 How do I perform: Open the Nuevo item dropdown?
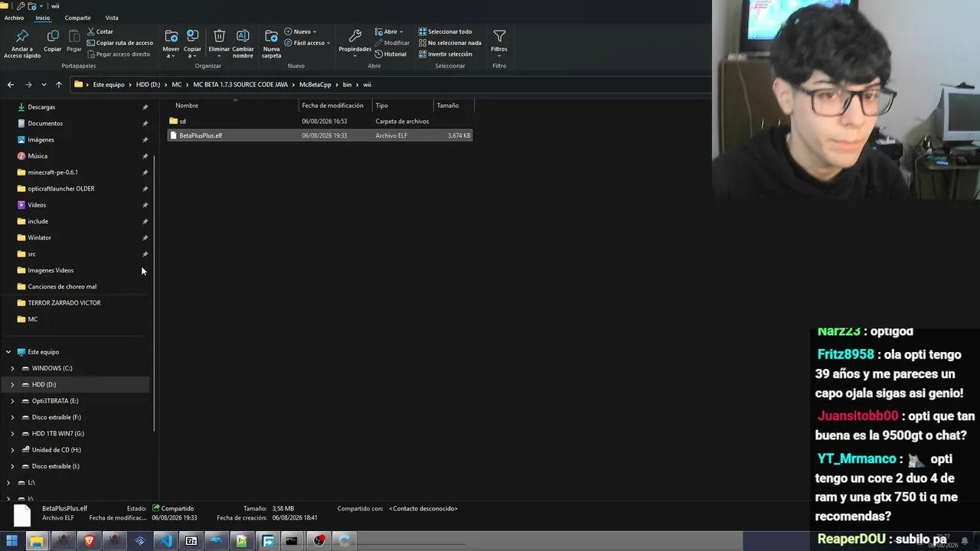click(300, 31)
